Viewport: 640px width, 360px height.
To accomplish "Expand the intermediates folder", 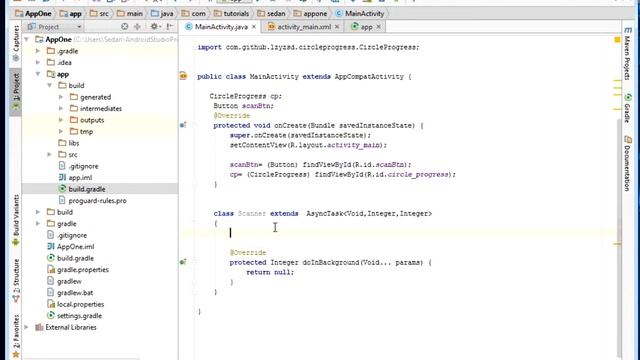I will (x=61, y=108).
